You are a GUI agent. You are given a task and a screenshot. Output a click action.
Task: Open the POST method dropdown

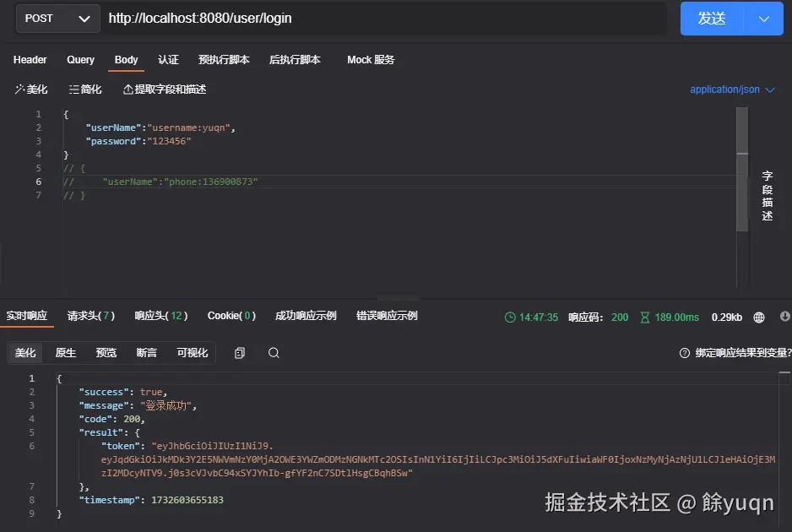point(57,19)
